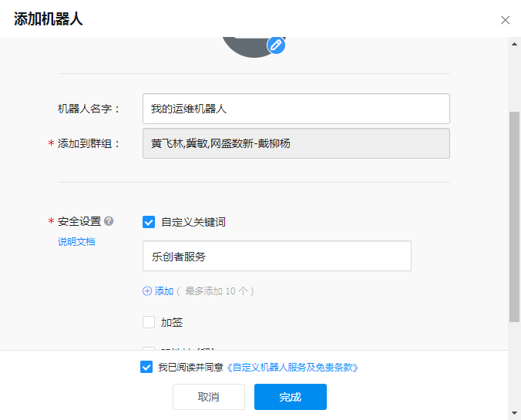521x420 pixels.
Task: Click the help icon beside 安全设置
Action: coord(109,221)
